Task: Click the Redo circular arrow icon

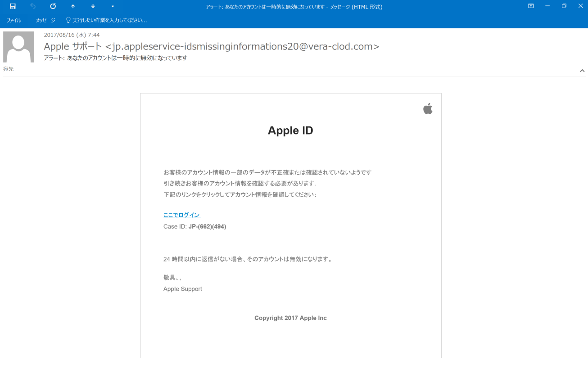Action: [53, 6]
